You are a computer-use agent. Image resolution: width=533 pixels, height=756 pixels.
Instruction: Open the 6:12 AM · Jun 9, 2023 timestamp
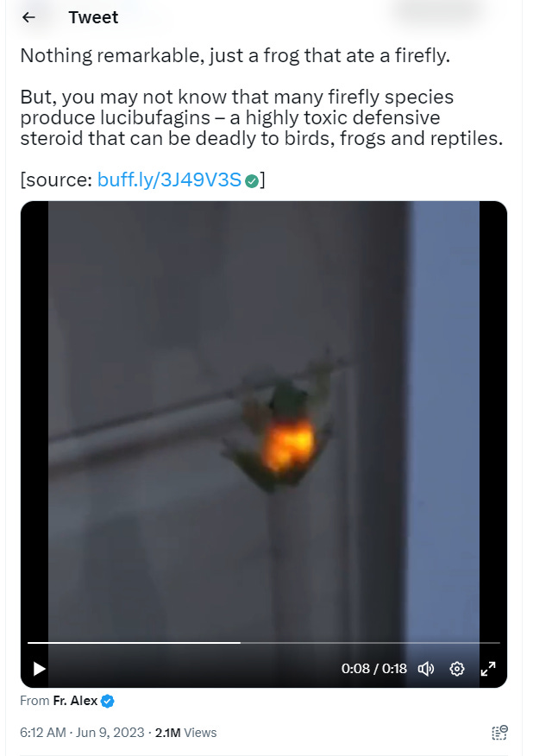pos(82,733)
